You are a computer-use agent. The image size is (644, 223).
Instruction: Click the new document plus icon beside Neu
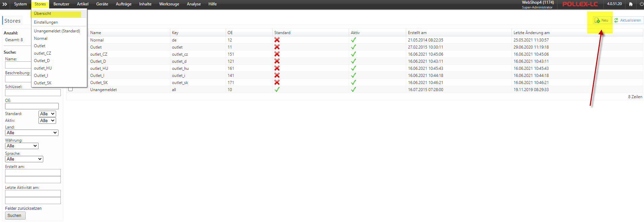[597, 21]
